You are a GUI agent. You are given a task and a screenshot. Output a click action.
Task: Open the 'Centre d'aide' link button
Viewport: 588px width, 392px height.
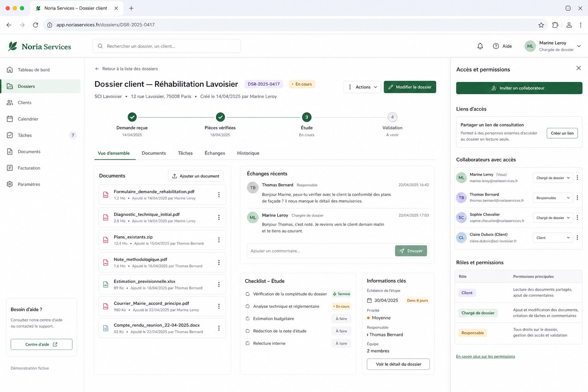pos(41,344)
